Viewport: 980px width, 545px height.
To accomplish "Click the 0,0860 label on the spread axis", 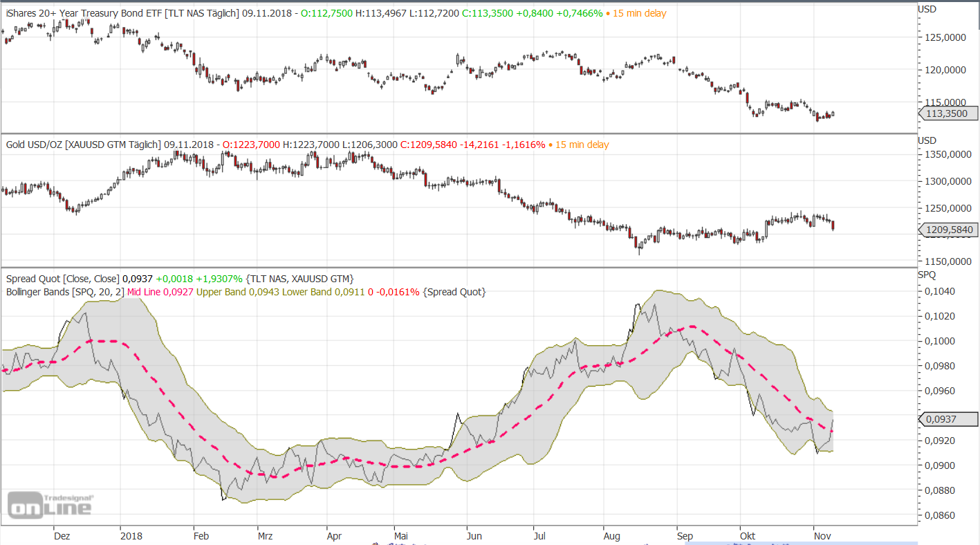I will 941,515.
